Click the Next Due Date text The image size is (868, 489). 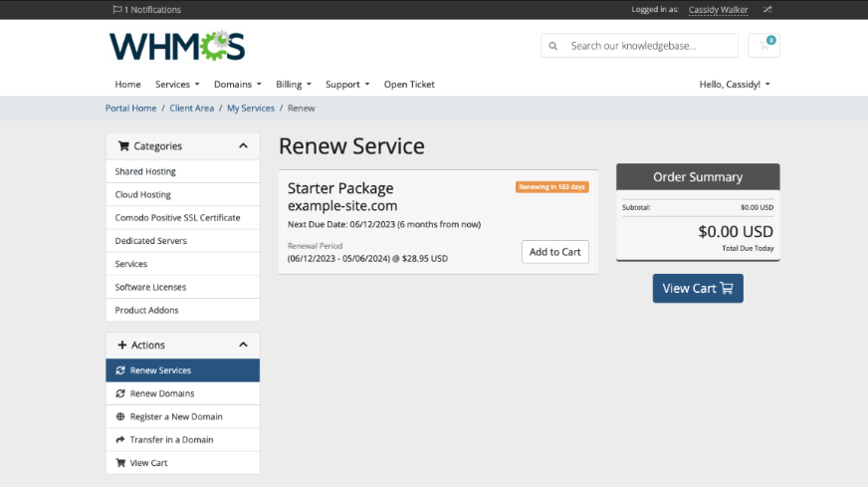[384, 224]
